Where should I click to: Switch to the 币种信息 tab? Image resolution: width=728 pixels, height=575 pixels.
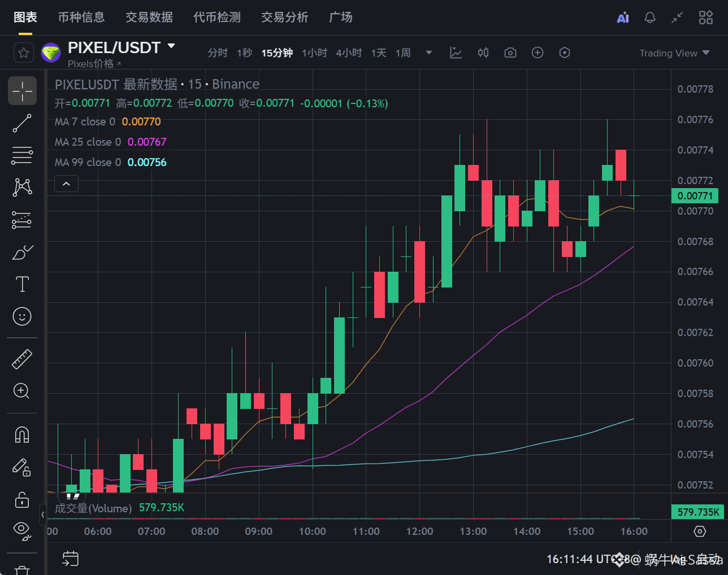[x=81, y=18]
